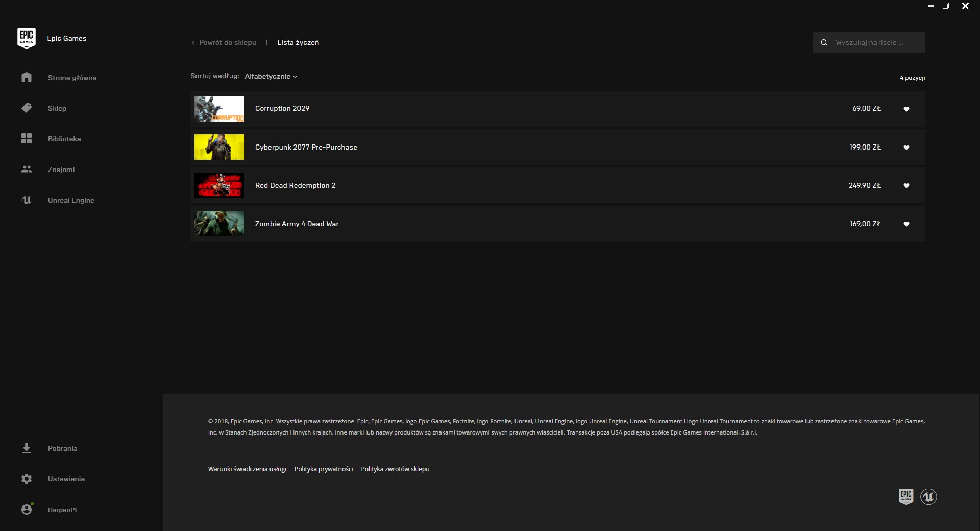Screen dimensions: 980x531
Task: Click the back chevron before Powrót do sklepu
Action: 193,43
